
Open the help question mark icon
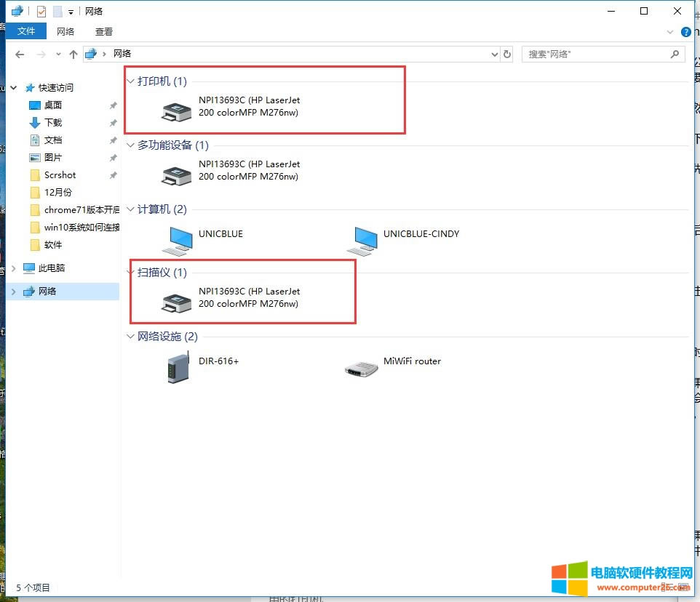coord(685,32)
